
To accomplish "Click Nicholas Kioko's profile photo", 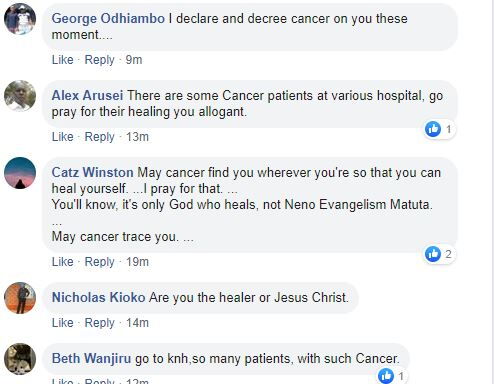I will [20, 298].
